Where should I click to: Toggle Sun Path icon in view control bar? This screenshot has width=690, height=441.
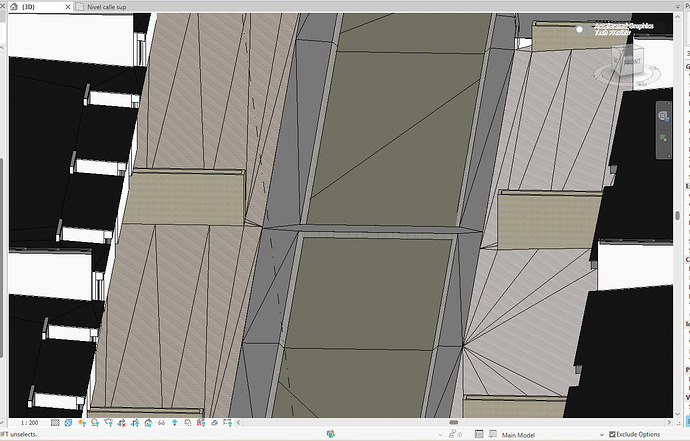(x=82, y=423)
